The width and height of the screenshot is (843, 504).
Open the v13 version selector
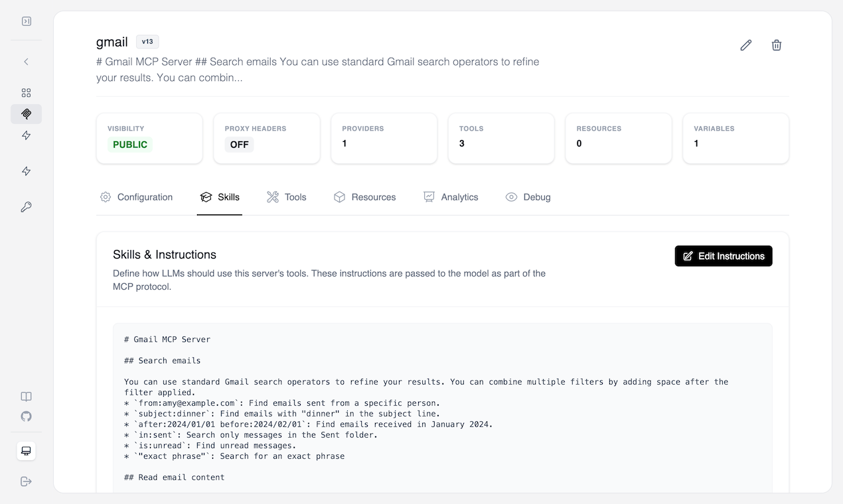(x=147, y=41)
